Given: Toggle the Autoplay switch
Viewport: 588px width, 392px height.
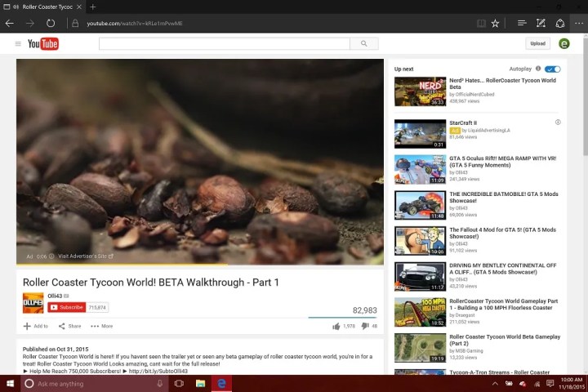Looking at the screenshot, I should tap(552, 69).
